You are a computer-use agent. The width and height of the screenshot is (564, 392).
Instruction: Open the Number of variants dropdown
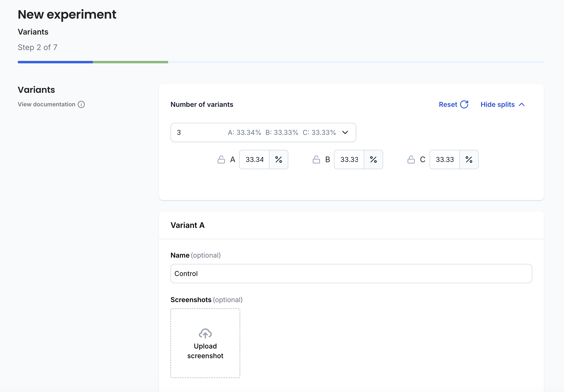point(263,132)
